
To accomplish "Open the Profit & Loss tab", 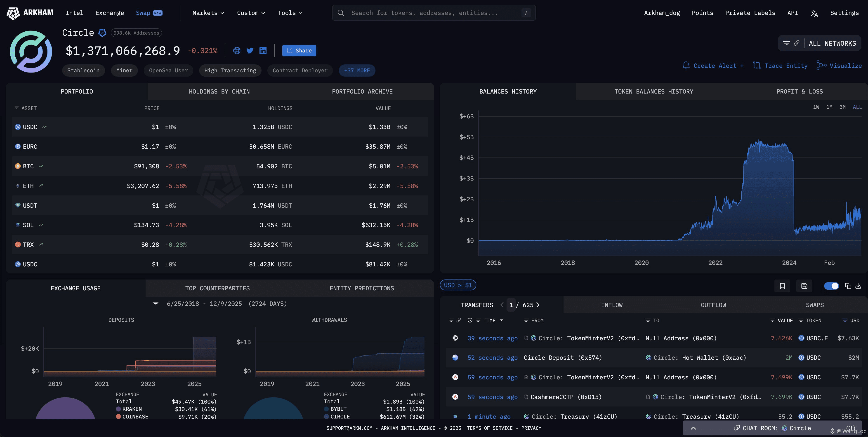I will click(799, 91).
